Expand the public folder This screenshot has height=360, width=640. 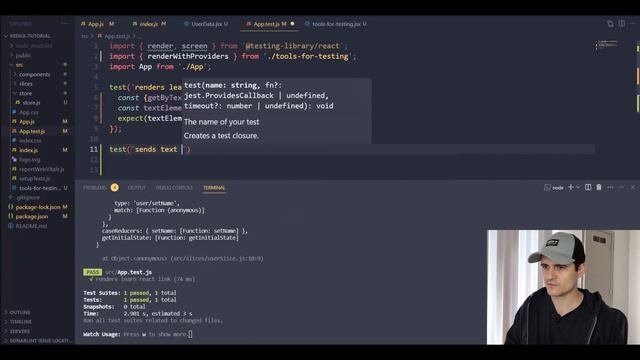[23, 55]
